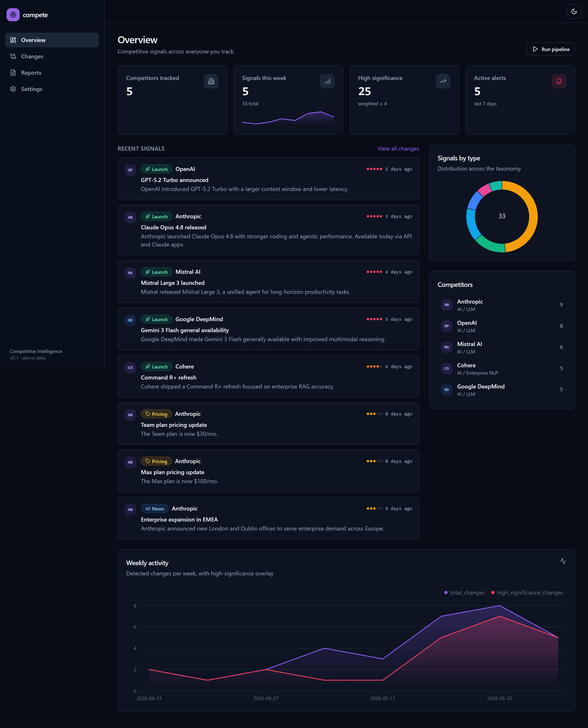Image resolution: width=588 pixels, height=728 pixels.
Task: Click the Launch tag on the OpenAI signal
Action: 156,169
